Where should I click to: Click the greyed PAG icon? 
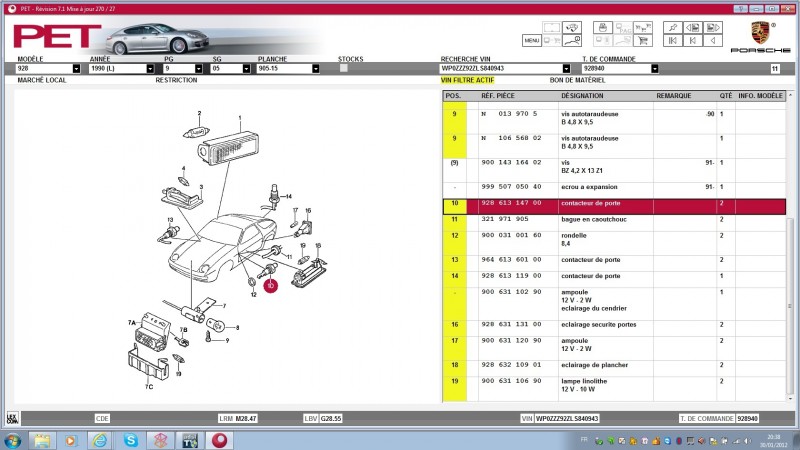(x=623, y=28)
